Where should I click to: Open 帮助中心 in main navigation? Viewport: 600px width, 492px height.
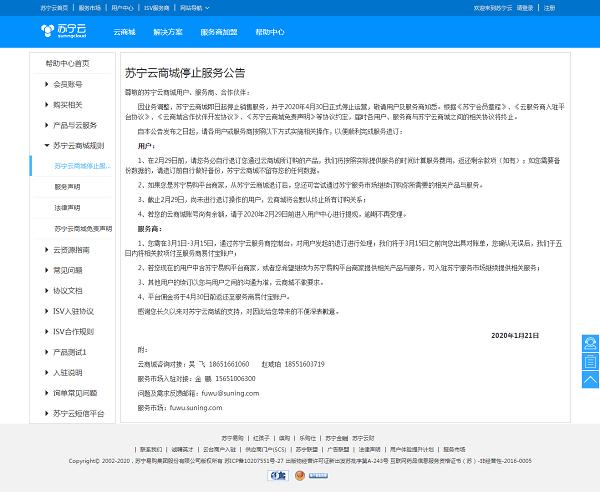pyautogui.click(x=270, y=32)
